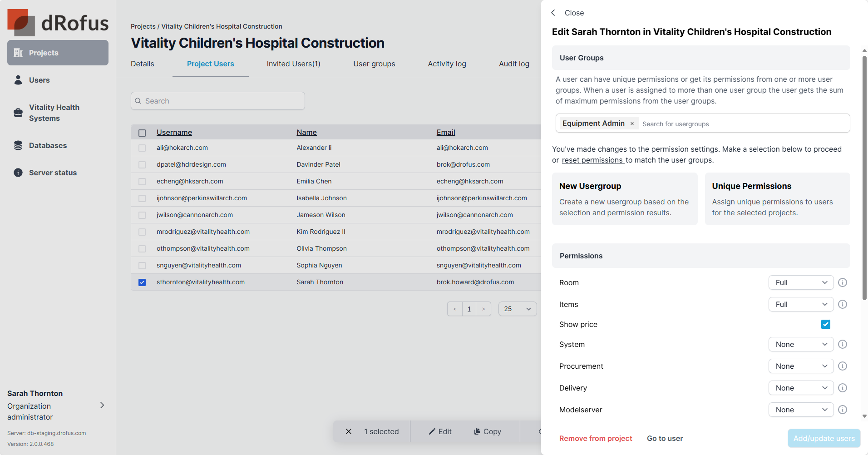Toggle the select-all users header checkbox
868x455 pixels.
pyautogui.click(x=142, y=133)
